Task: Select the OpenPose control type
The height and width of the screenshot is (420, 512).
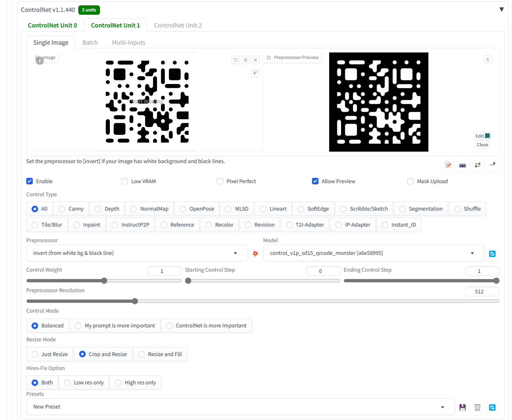Action: [197, 209]
